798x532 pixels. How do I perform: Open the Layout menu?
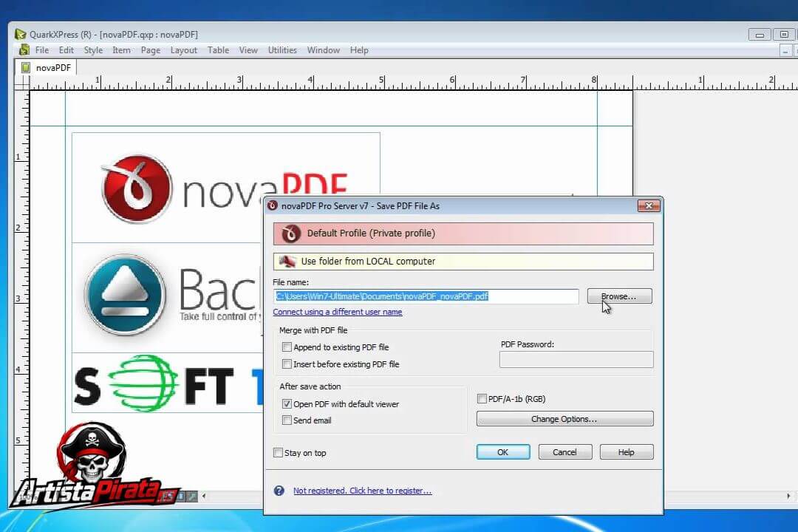[x=184, y=50]
